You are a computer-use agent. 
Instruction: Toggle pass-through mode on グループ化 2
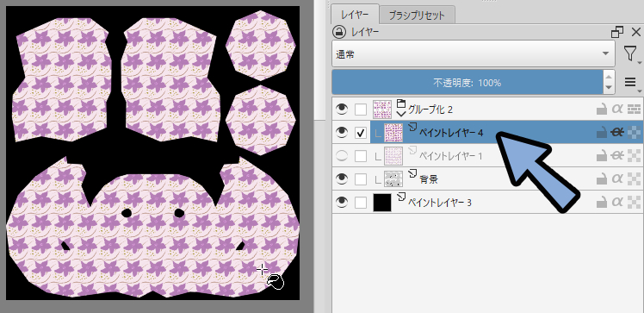pyautogui.click(x=635, y=109)
